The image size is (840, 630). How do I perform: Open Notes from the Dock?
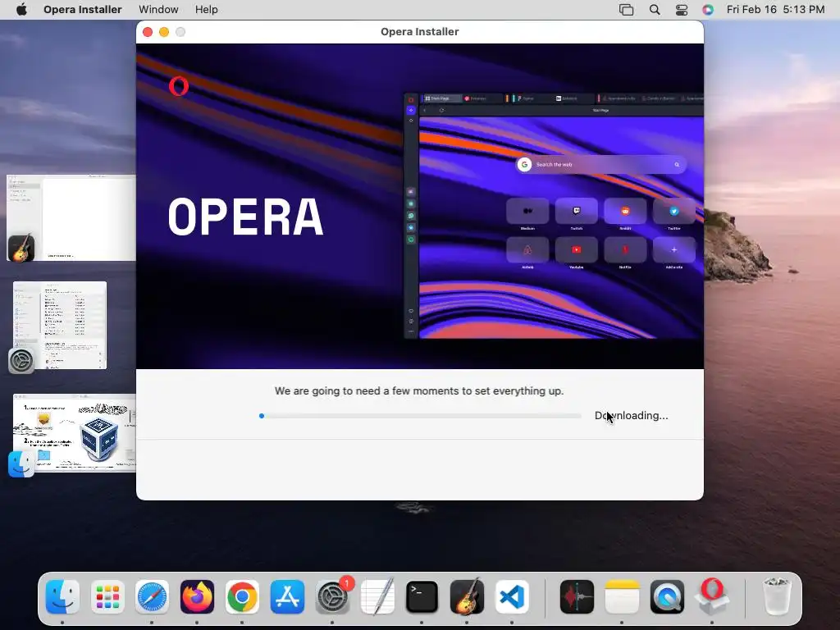622,597
